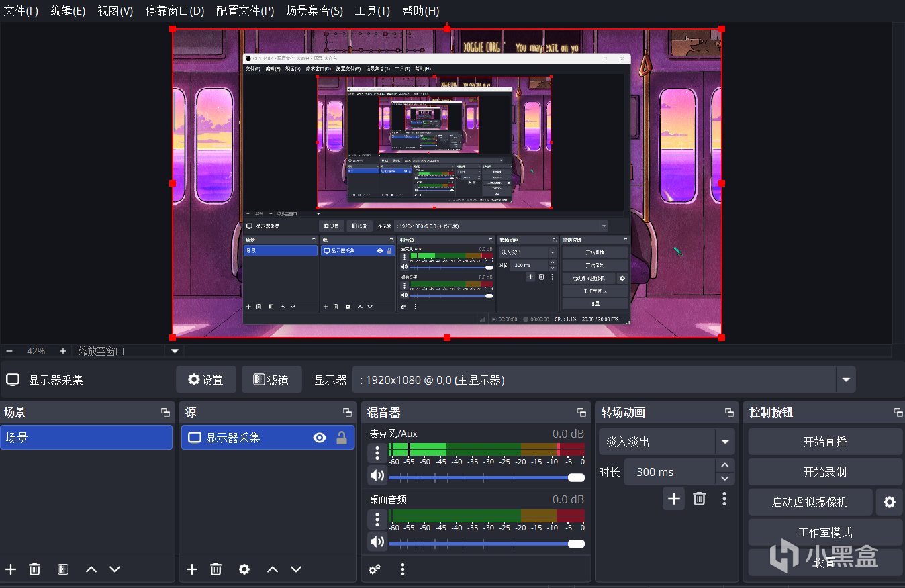Undock the 源 panel
This screenshot has height=588, width=905.
(x=347, y=412)
